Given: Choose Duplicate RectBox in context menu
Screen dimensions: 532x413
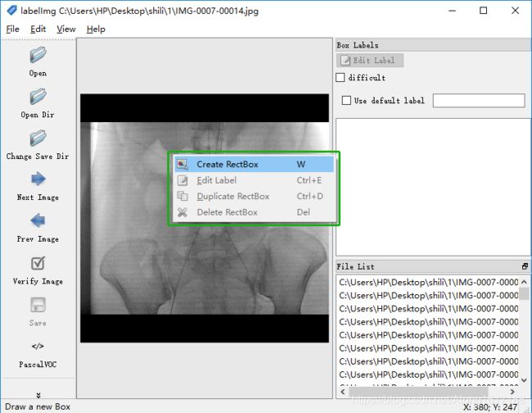Looking at the screenshot, I should pos(254,197).
